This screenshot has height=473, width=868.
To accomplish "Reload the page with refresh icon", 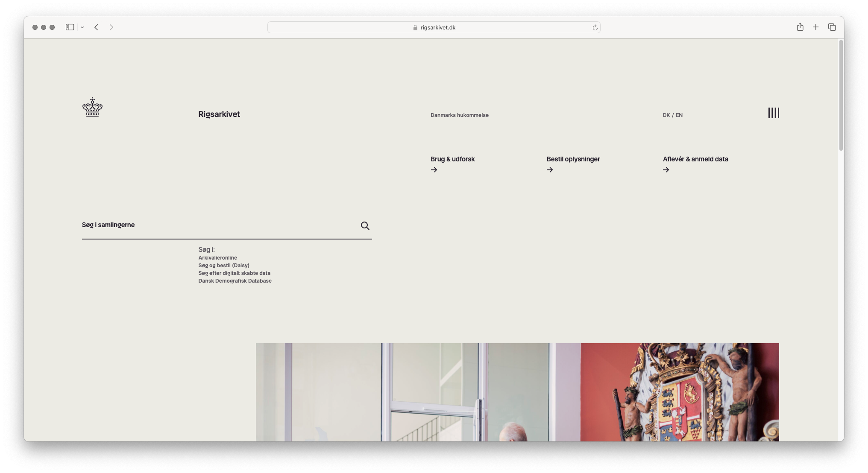I will click(595, 27).
